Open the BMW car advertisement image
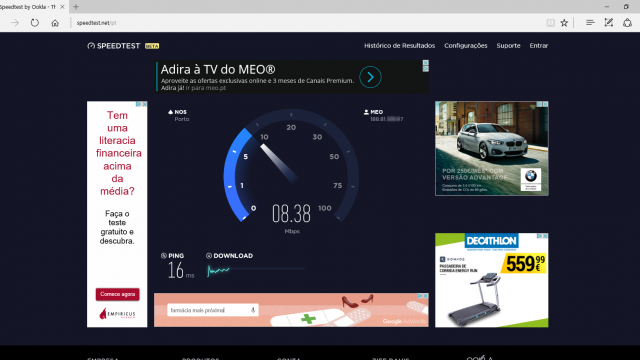The width and height of the screenshot is (640, 360). (x=491, y=149)
